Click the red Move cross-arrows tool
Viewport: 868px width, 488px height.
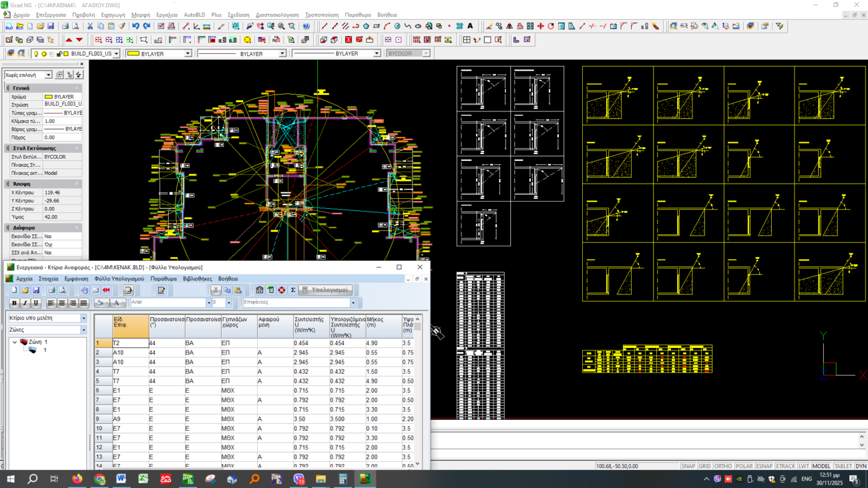tap(540, 26)
